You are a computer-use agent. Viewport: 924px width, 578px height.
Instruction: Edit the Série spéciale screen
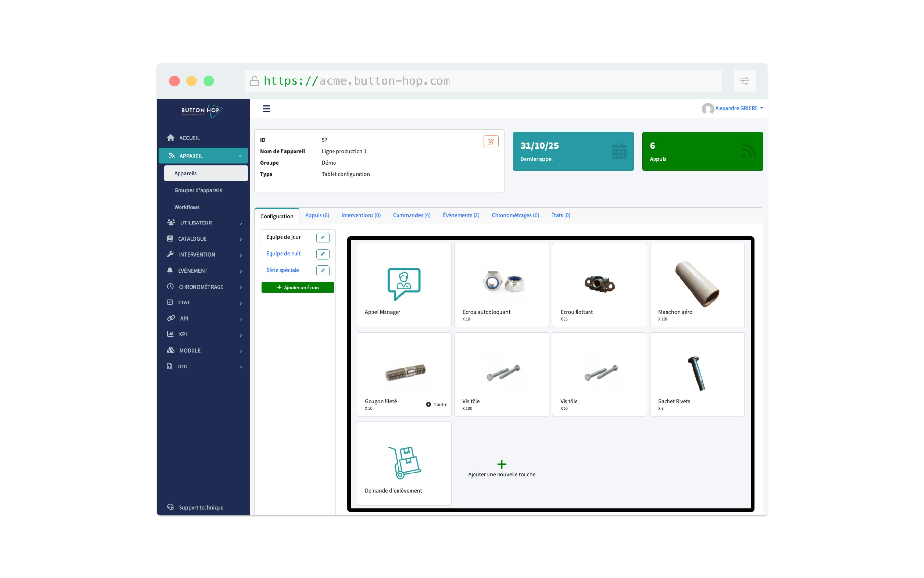(x=322, y=271)
